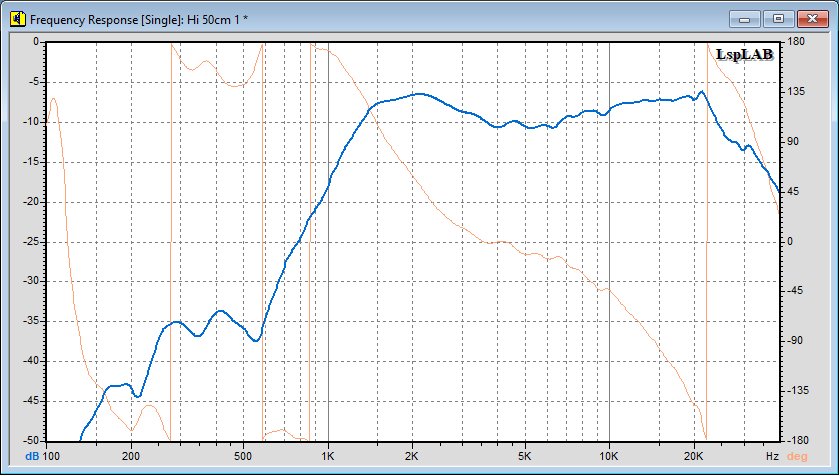
Task: Click the '180' degree scale label at top
Action: [797, 41]
